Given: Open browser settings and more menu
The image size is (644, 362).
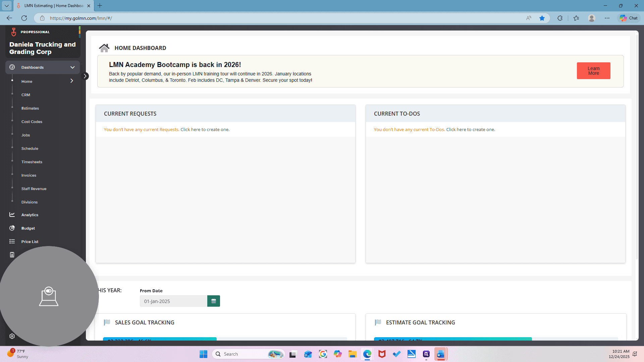Looking at the screenshot, I should [607, 18].
